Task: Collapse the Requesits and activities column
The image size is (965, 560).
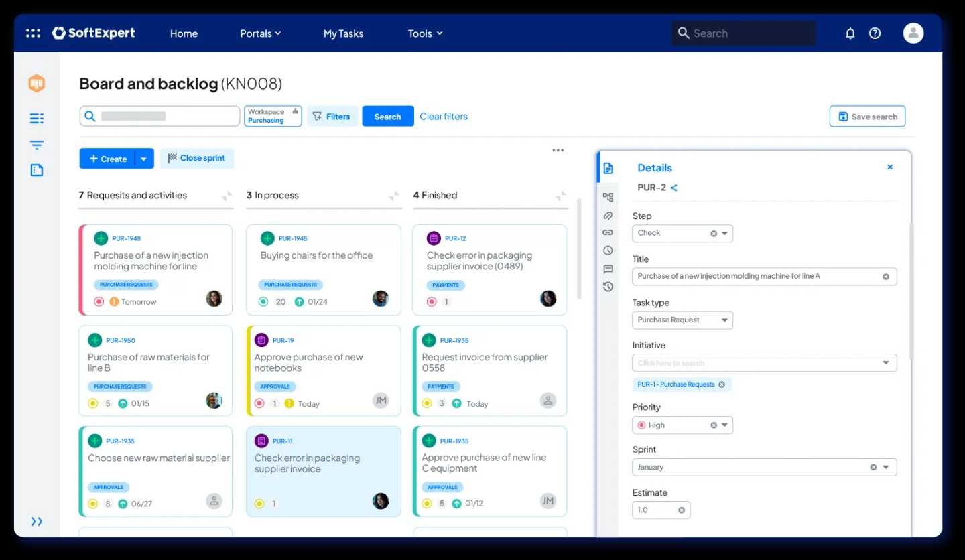Action: pyautogui.click(x=227, y=196)
